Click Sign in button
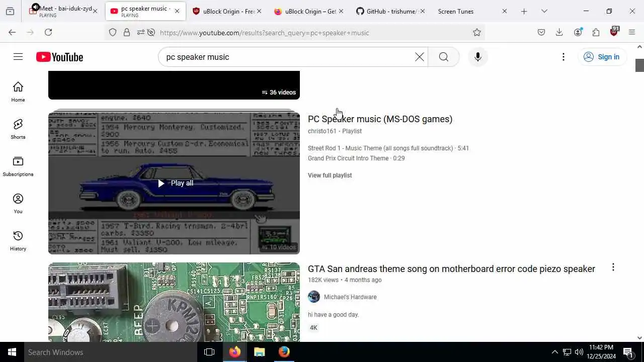 click(x=602, y=57)
